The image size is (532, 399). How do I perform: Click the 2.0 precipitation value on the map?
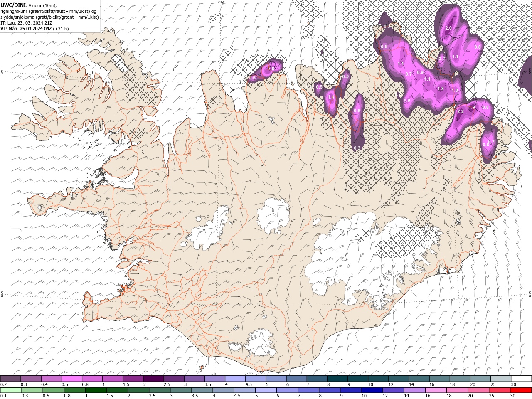(x=448, y=28)
